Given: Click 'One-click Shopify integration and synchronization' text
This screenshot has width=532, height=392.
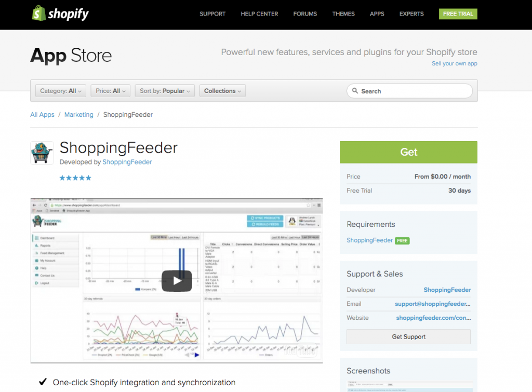Looking at the screenshot, I should (x=144, y=383).
